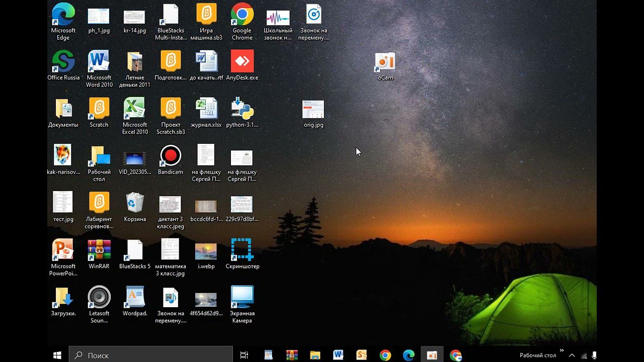Select the Microsoft Word 2010 desktop shortcut

click(x=99, y=69)
